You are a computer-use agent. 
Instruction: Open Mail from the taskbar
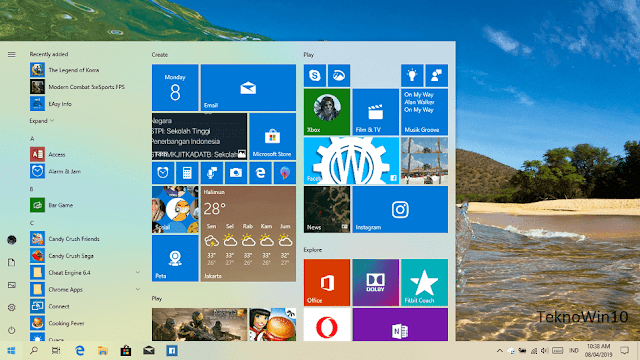(x=149, y=351)
